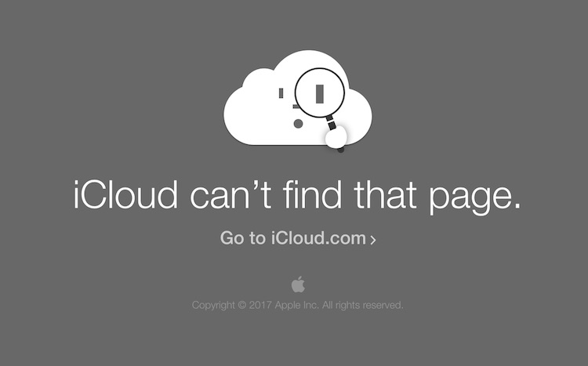Click the chevron arrow after iCloud.com
The width and height of the screenshot is (588, 366).
click(372, 240)
